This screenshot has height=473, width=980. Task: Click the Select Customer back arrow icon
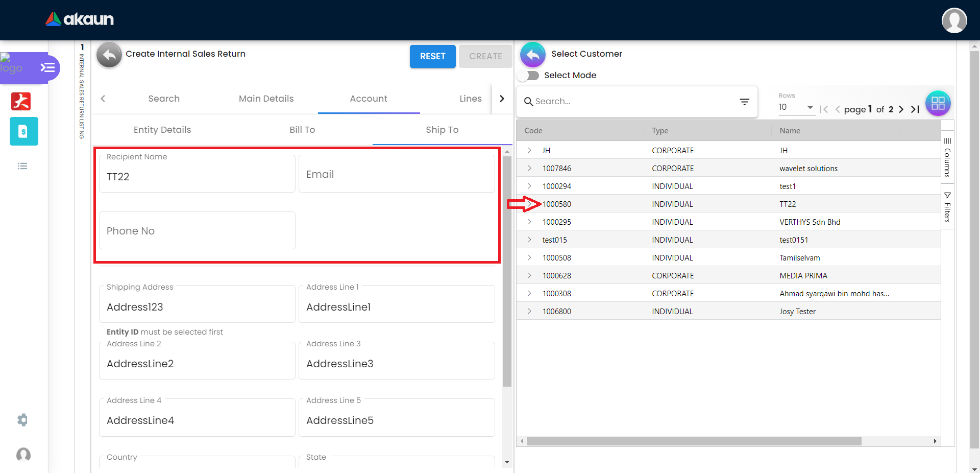tap(532, 55)
